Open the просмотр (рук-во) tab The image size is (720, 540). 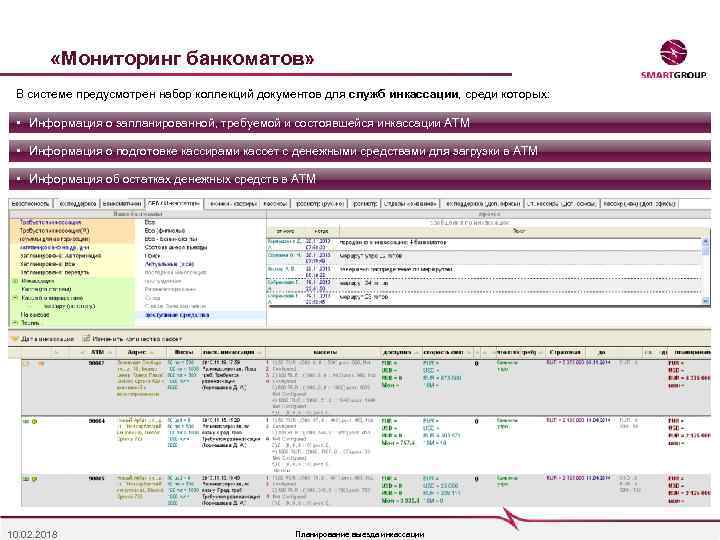coord(320,203)
